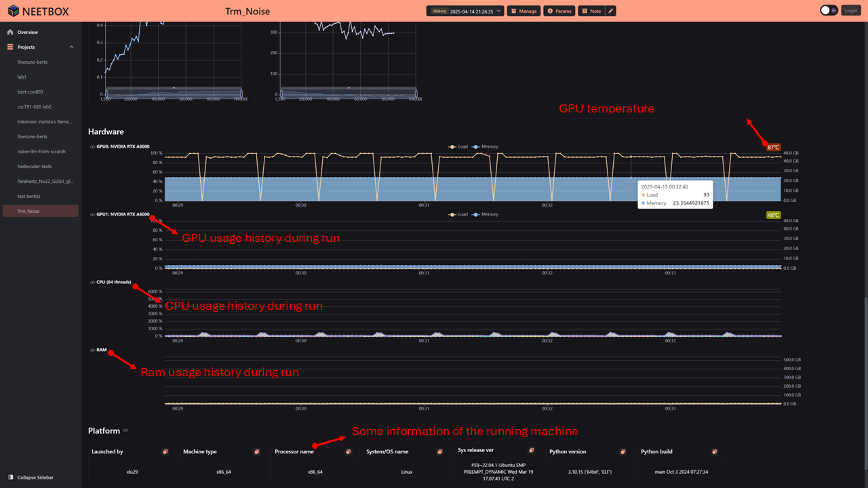Toggle Memory series in GPU1 chart legend

pyautogui.click(x=486, y=214)
